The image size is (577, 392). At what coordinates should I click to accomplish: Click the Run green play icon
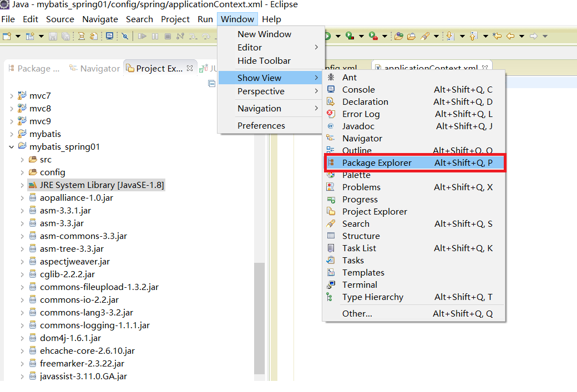[327, 36]
